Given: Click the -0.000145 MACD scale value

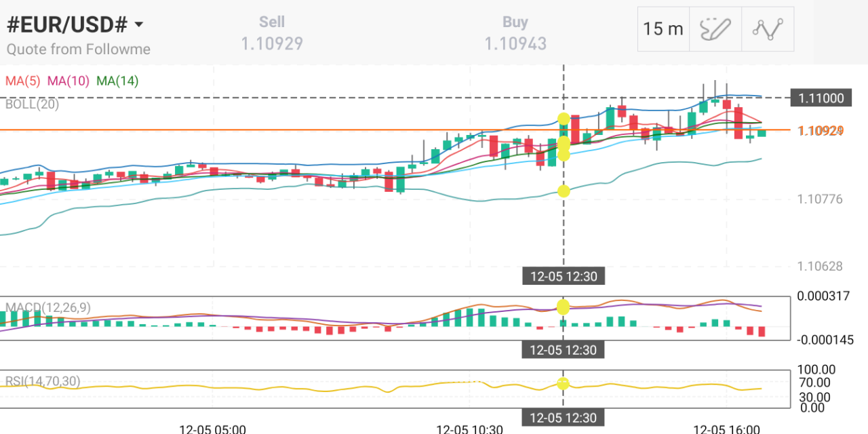Looking at the screenshot, I should tap(825, 339).
